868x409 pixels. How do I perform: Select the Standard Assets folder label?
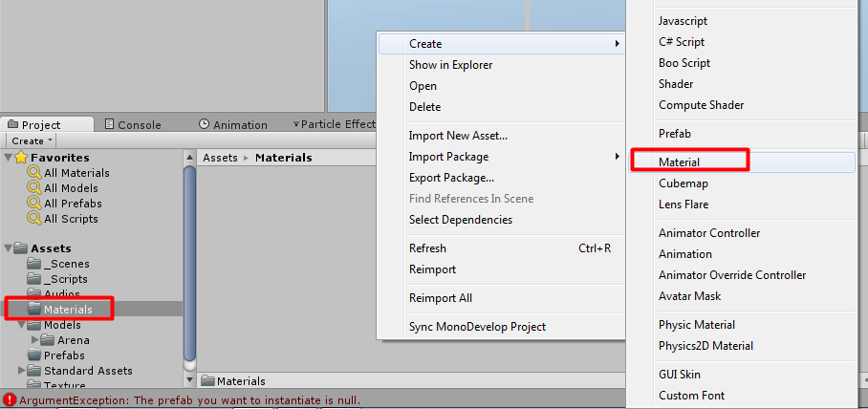(88, 370)
